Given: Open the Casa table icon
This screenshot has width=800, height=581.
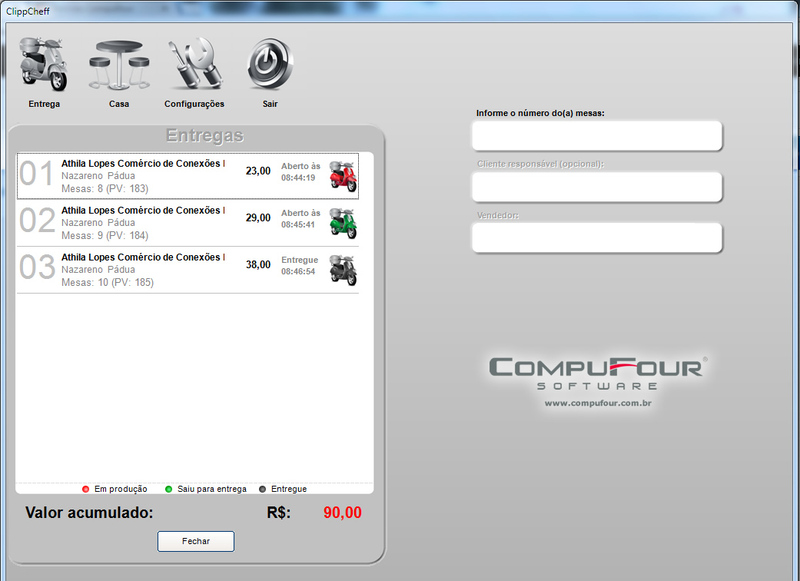Looking at the screenshot, I should click(118, 65).
